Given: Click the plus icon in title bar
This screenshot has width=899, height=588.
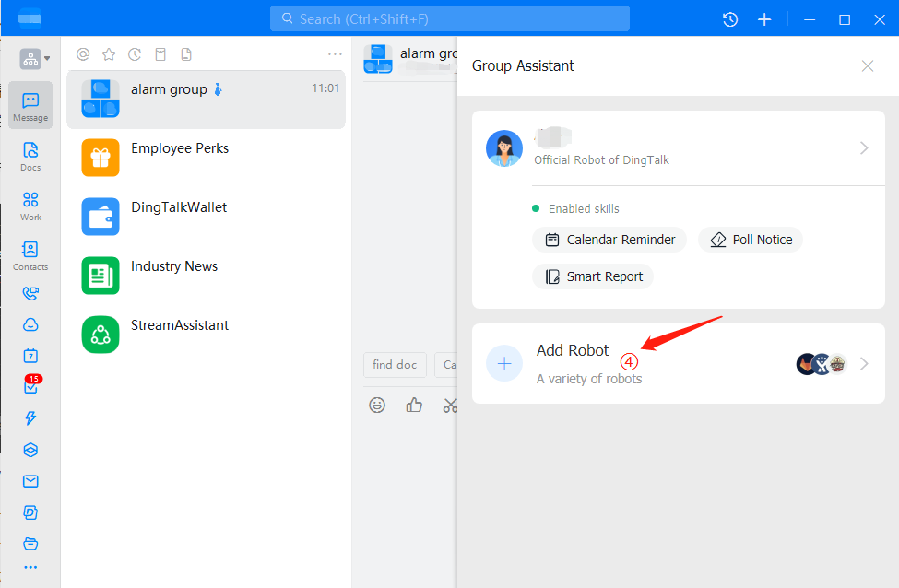Looking at the screenshot, I should 764,19.
